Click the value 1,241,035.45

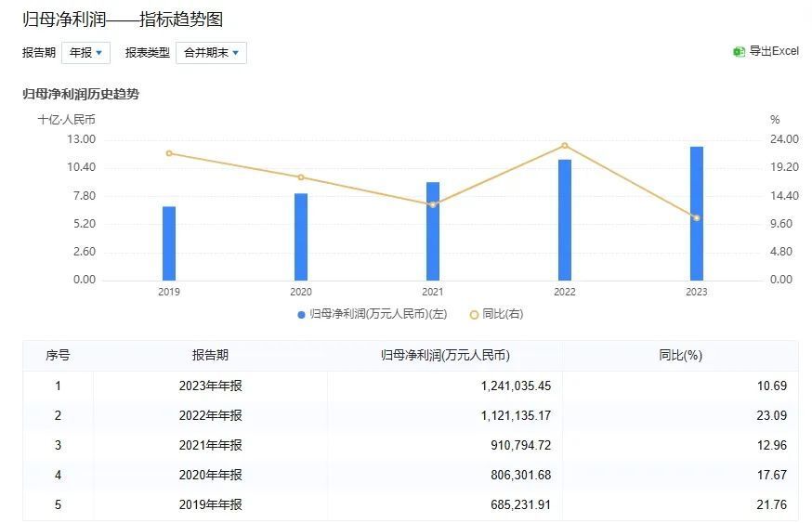click(516, 386)
